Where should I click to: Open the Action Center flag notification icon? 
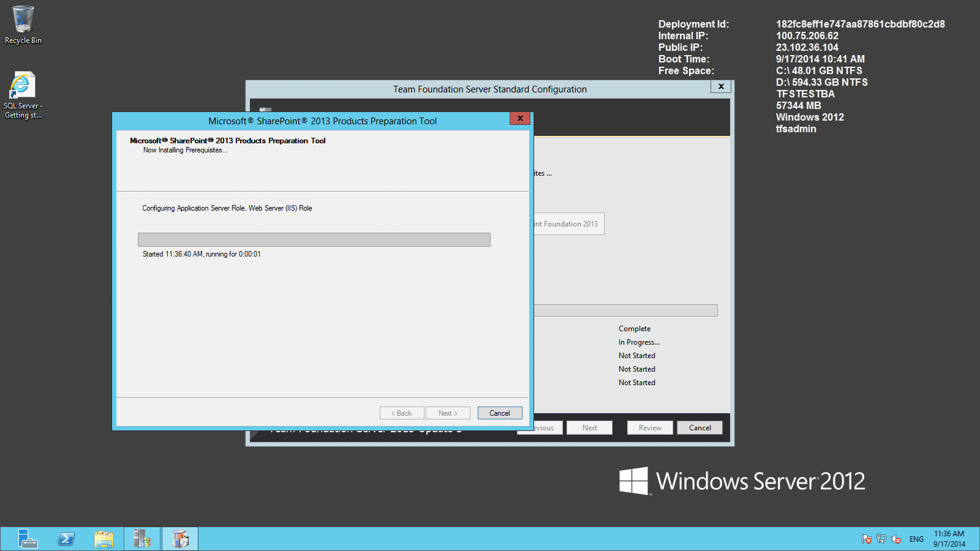point(867,539)
